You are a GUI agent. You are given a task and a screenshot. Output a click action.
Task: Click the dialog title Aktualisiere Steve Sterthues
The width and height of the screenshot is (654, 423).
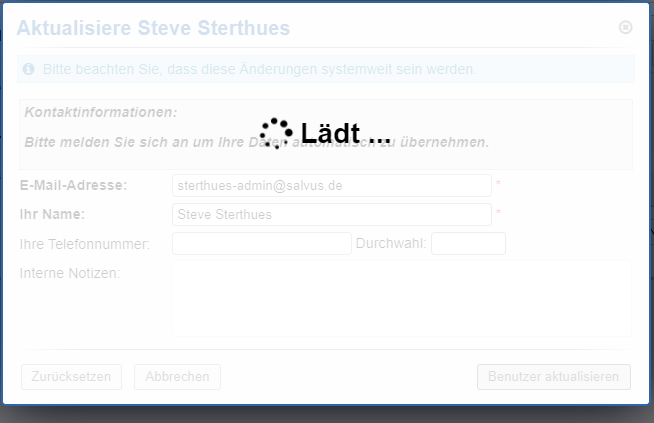154,28
